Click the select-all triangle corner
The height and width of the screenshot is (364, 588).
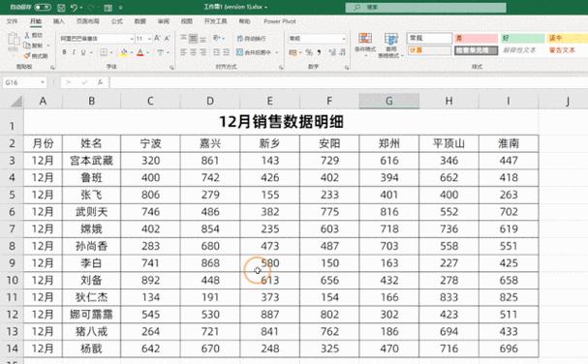15,102
